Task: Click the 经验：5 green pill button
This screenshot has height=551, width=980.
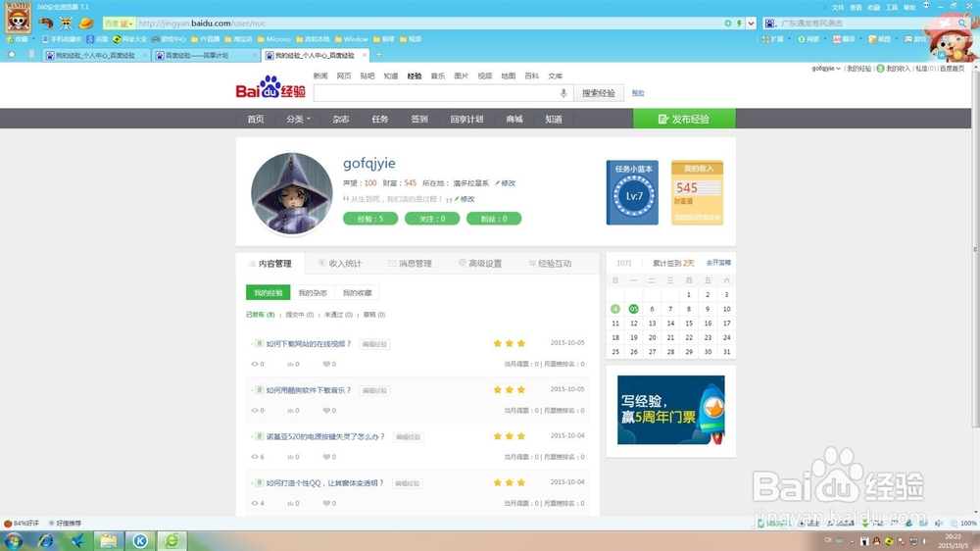Action: coord(370,219)
